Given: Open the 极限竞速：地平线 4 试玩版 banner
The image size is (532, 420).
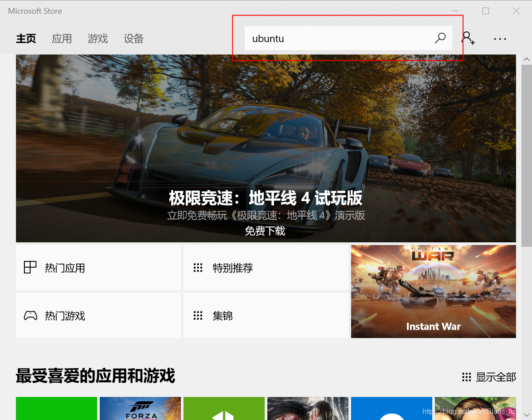Looking at the screenshot, I should [x=266, y=148].
